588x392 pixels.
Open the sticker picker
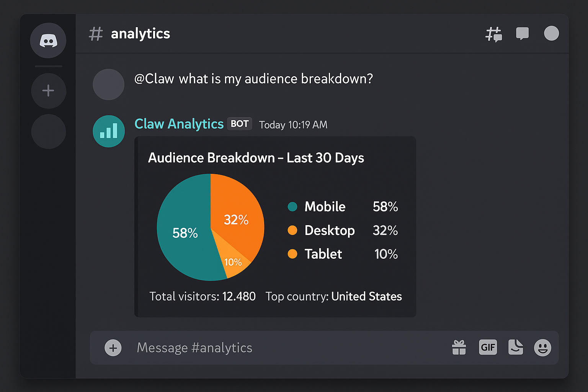[x=516, y=347]
